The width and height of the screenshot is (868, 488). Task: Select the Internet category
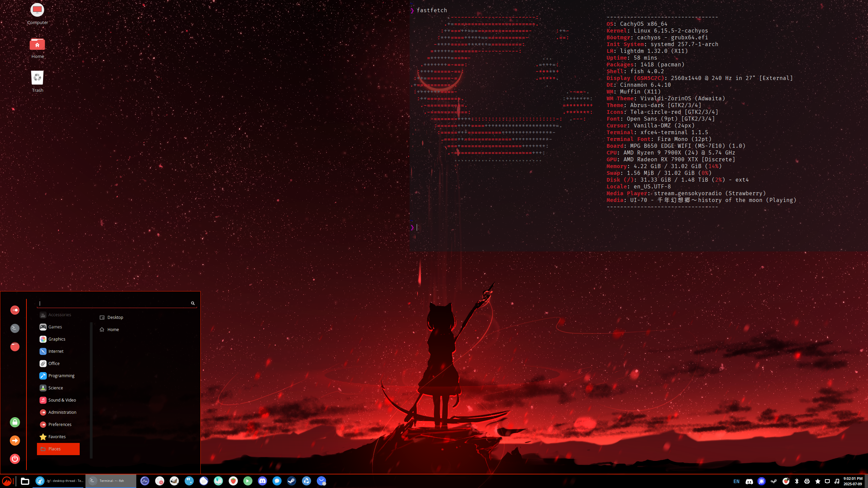coord(58,351)
